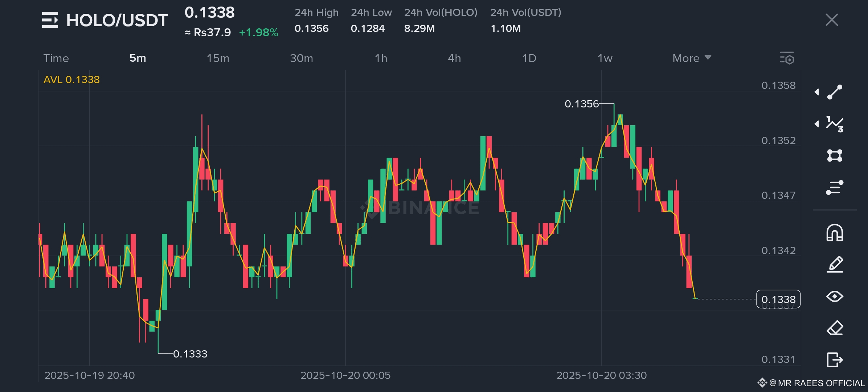Image resolution: width=868 pixels, height=392 pixels.
Task: Select the trend line drawing tool
Action: point(835,92)
